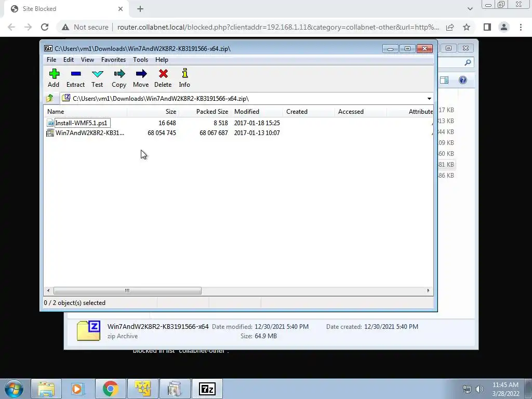Sort by the Created column header

pyautogui.click(x=309, y=112)
